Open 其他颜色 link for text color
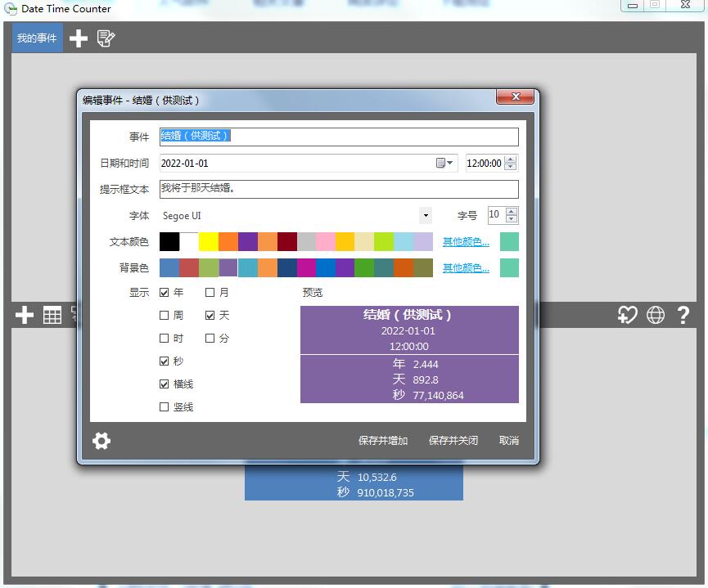The width and height of the screenshot is (708, 588). coord(466,242)
